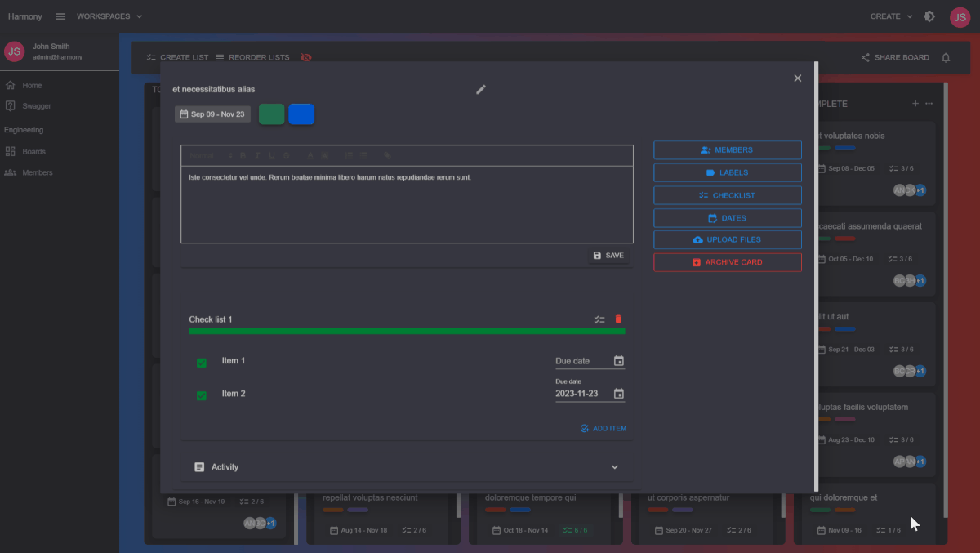Uncheck the Item 1 checkbox
The image size is (980, 553).
[202, 363]
